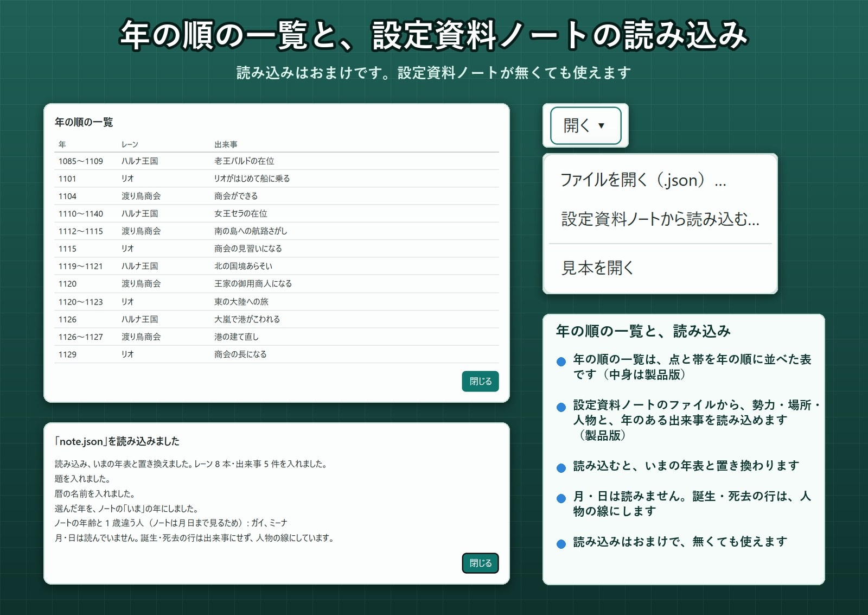The width and height of the screenshot is (868, 615).
Task: Click the 暦の名前を入れました。 message line
Action: point(95,493)
